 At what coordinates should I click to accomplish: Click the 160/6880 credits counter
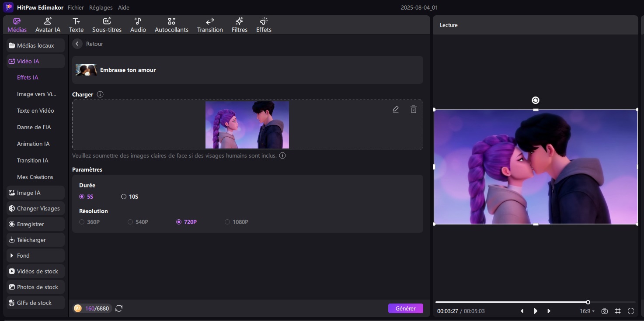coord(92,308)
